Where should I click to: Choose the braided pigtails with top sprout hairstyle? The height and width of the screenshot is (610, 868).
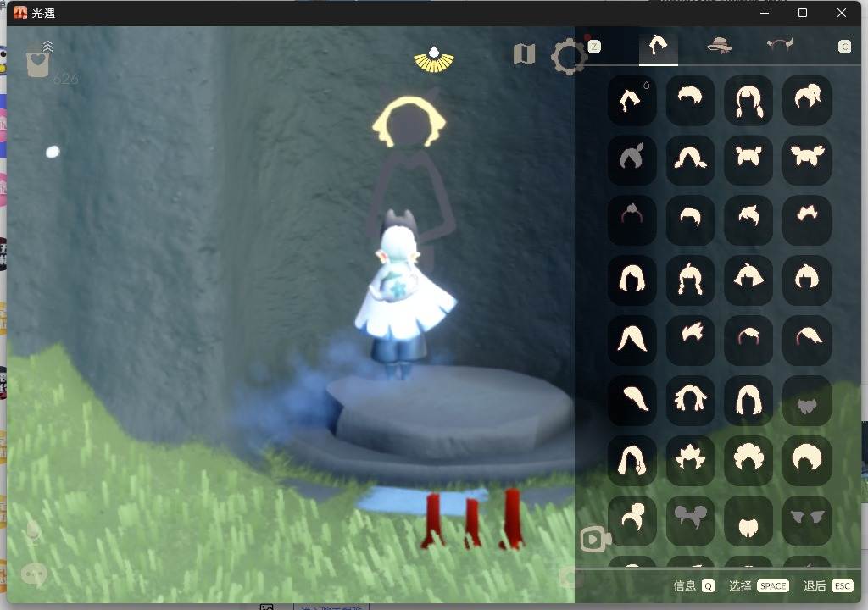[x=690, y=280]
